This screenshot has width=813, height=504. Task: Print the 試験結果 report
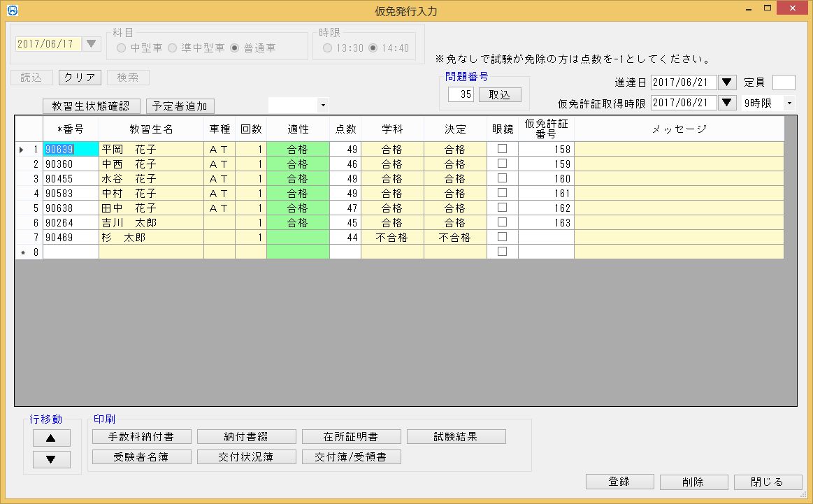point(455,437)
